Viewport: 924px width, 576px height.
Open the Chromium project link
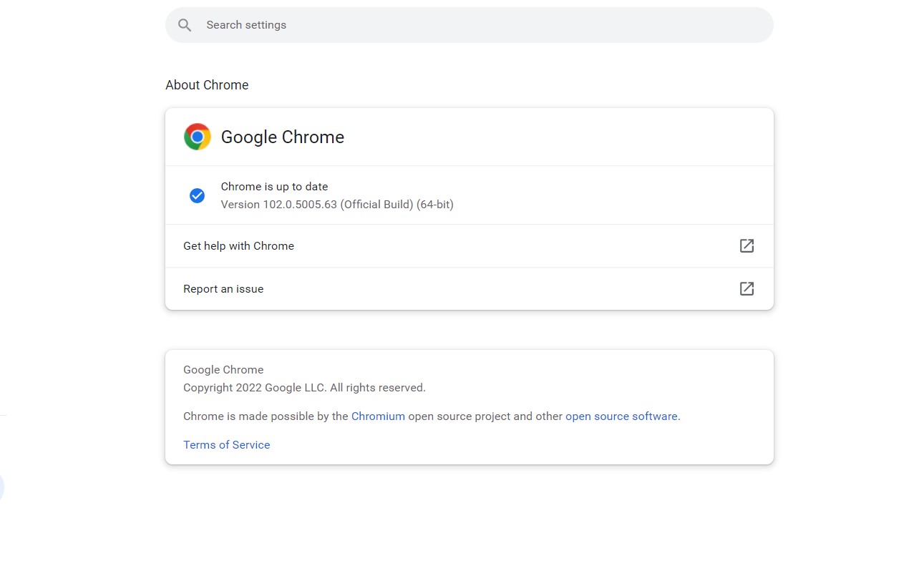point(378,416)
